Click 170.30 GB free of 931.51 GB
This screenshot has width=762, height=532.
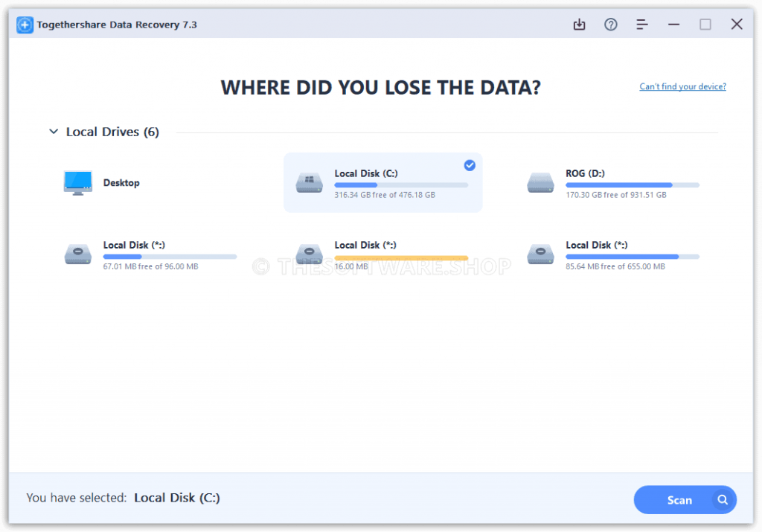[615, 195]
